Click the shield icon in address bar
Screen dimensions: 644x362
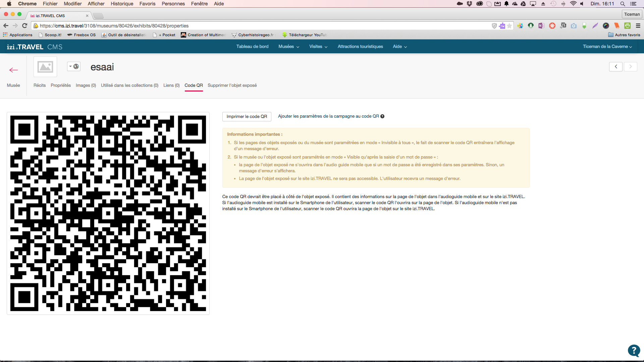tap(494, 26)
